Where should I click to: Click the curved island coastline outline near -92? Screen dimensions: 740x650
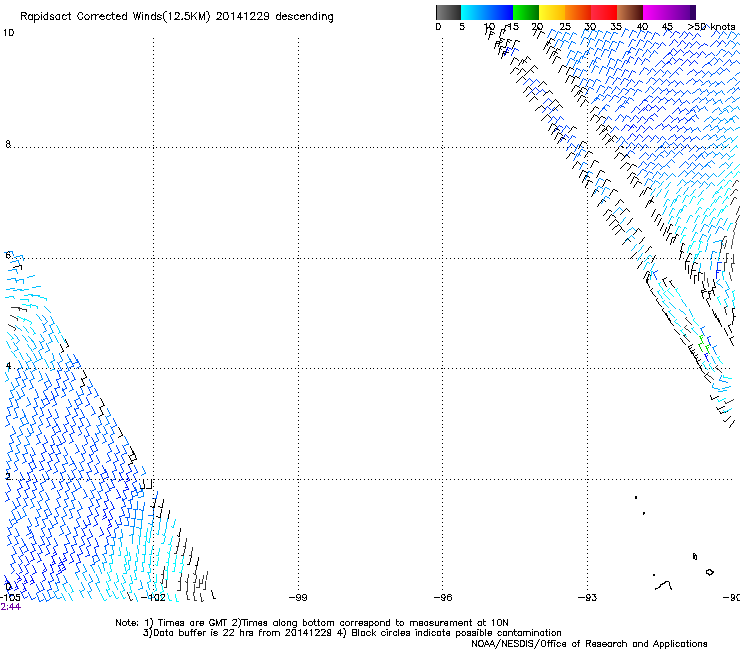(x=664, y=585)
